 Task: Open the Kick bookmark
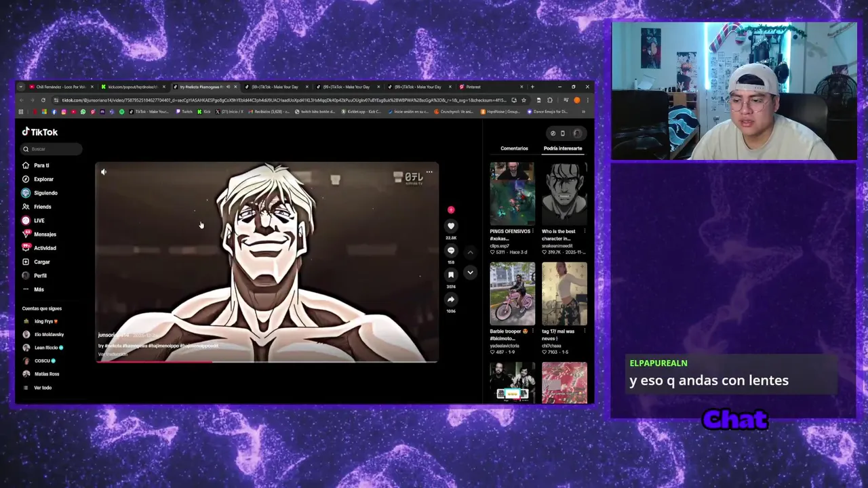tap(204, 112)
